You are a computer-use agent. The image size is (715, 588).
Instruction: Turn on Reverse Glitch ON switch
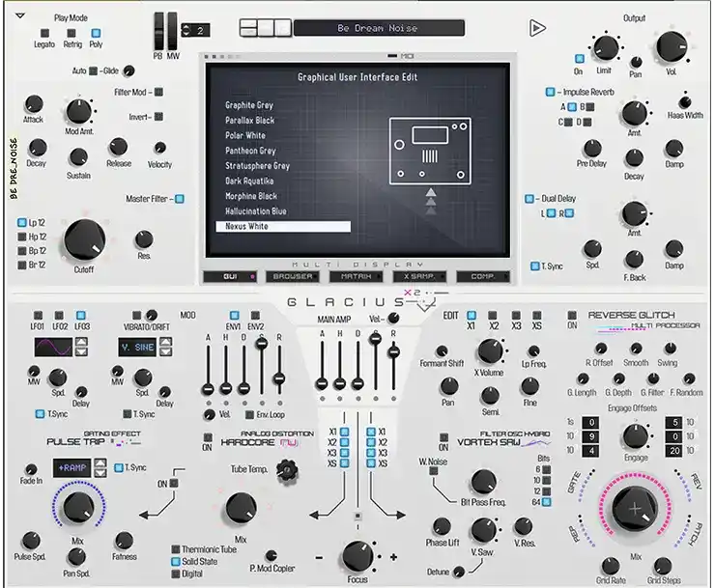coord(572,315)
